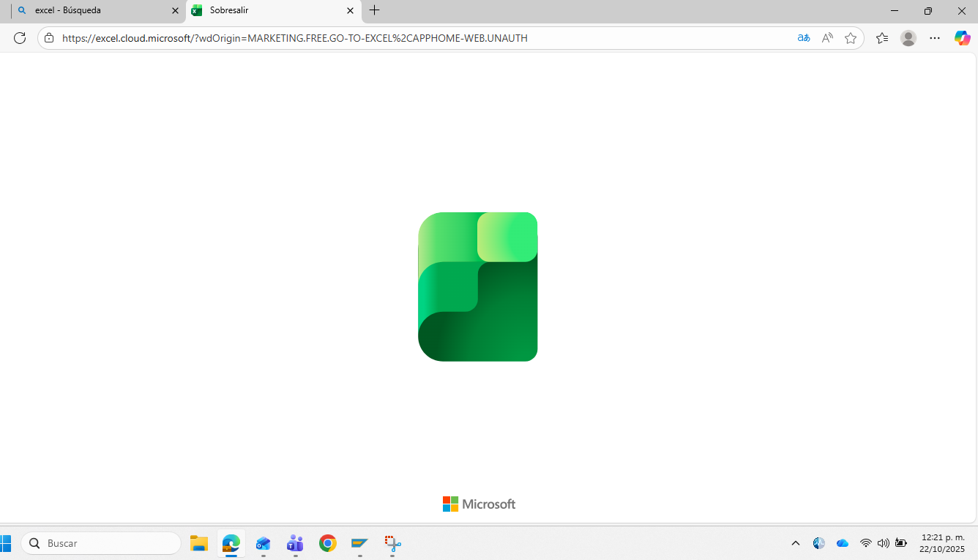Open the Favorites list panel
Viewport: 978px width, 560px height.
pos(882,38)
